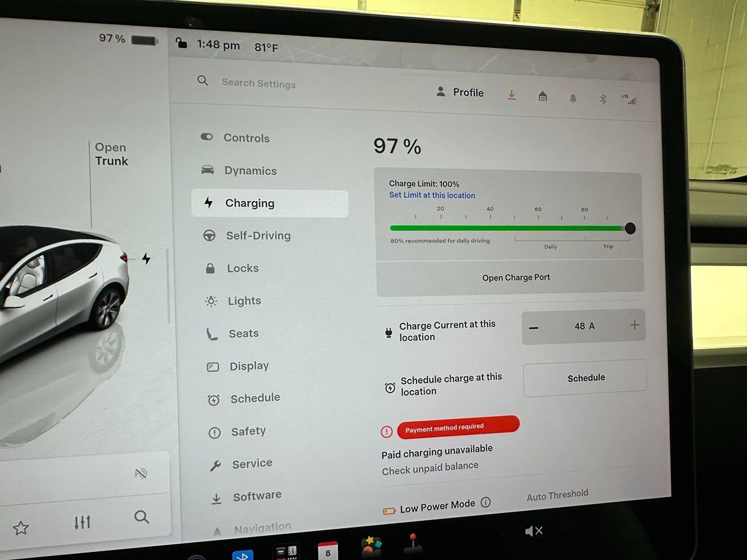Click Set Limit at this location link

coord(432,195)
